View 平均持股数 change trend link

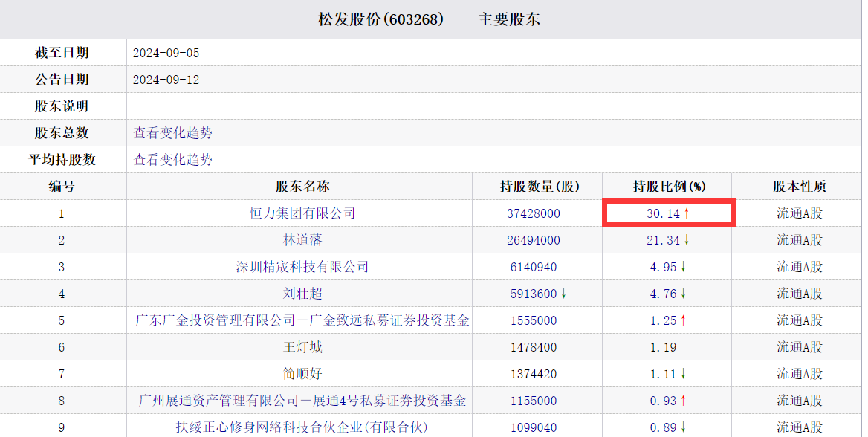point(172,160)
